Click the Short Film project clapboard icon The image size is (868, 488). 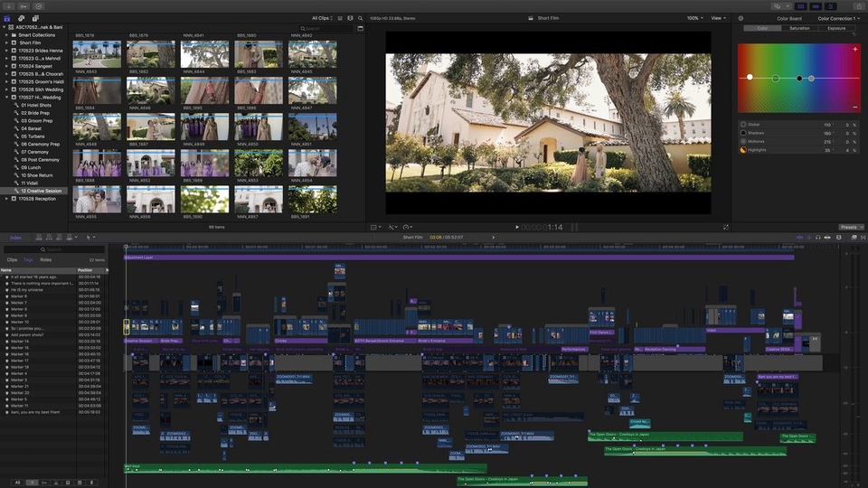[531, 18]
